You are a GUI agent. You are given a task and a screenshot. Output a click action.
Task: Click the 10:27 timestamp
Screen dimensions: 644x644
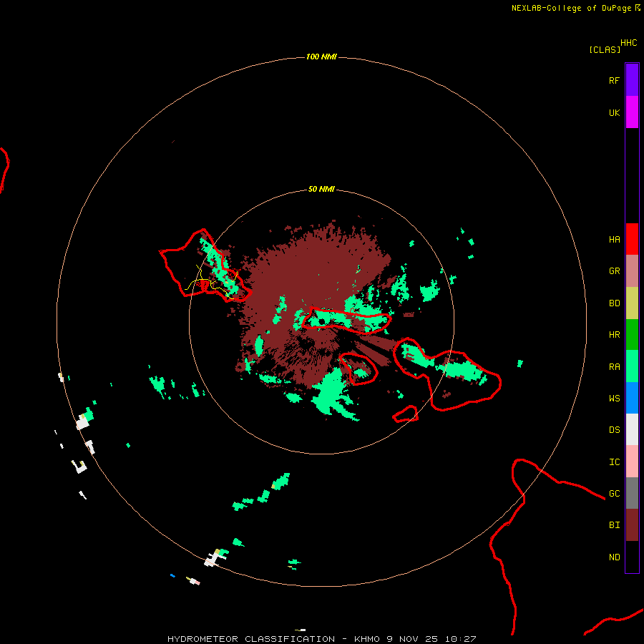[x=460, y=639]
